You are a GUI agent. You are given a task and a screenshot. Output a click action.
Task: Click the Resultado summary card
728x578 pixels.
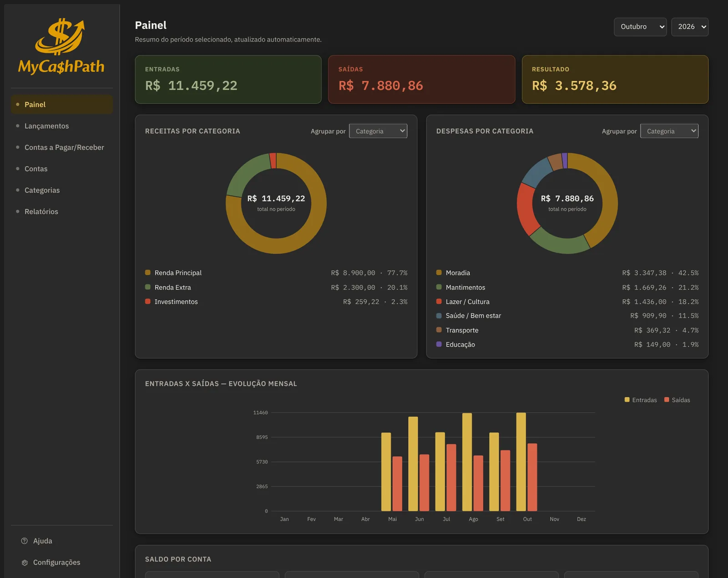click(615, 80)
